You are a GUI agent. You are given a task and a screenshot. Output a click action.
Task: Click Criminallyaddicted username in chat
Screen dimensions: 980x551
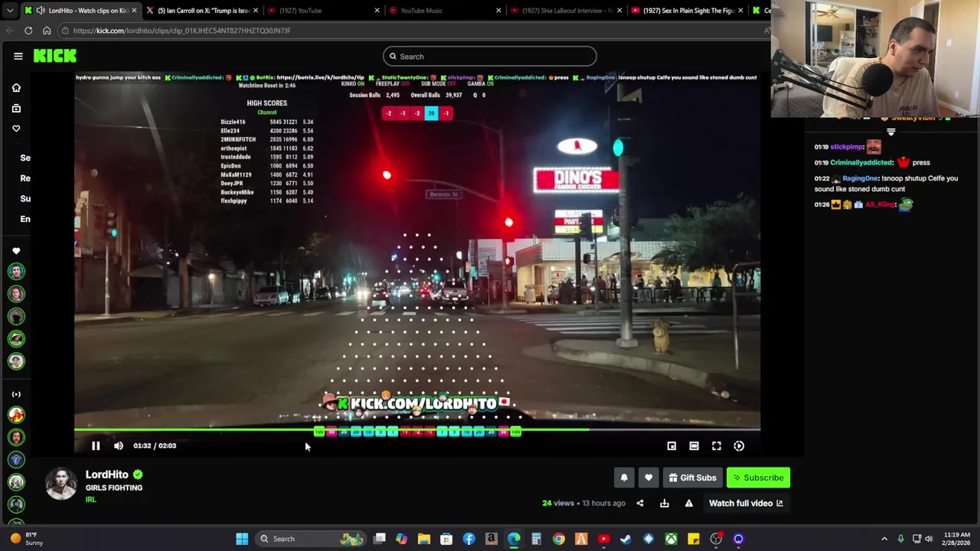[x=862, y=162]
